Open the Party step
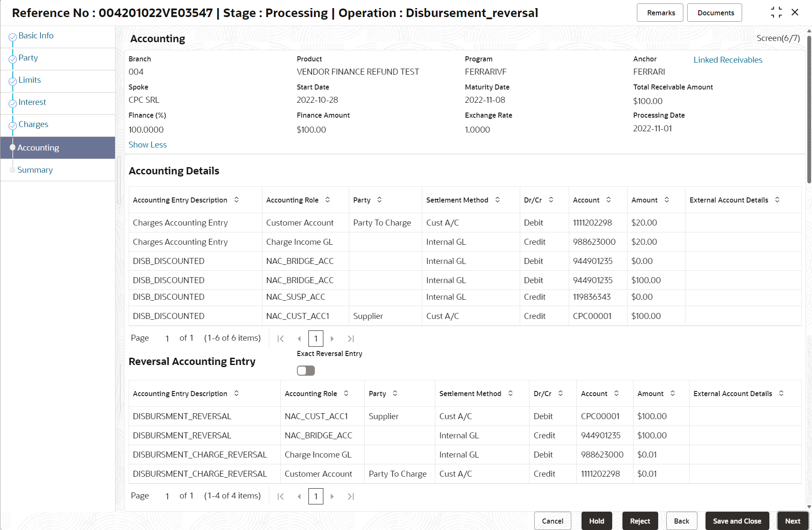Image resolution: width=812 pixels, height=530 pixels. coord(28,58)
